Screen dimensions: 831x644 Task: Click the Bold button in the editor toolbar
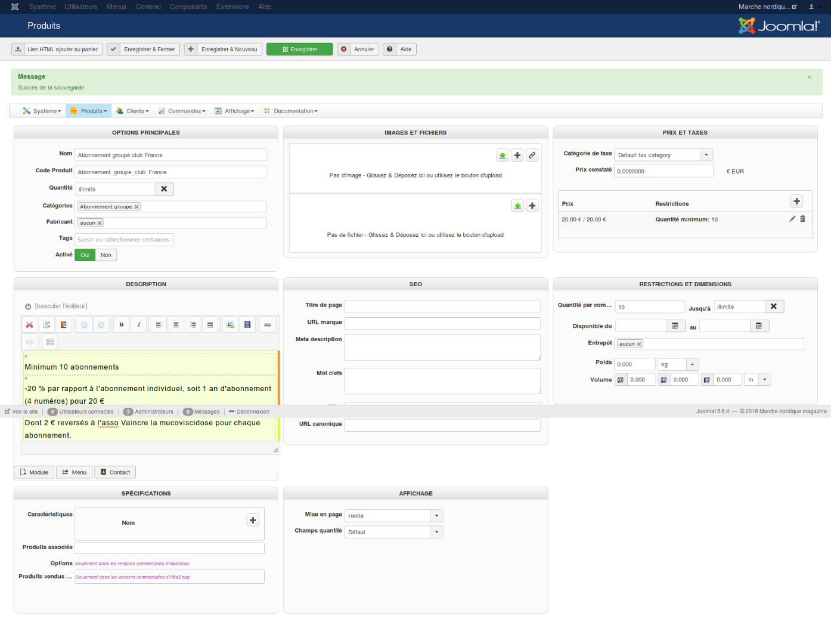[x=122, y=325]
